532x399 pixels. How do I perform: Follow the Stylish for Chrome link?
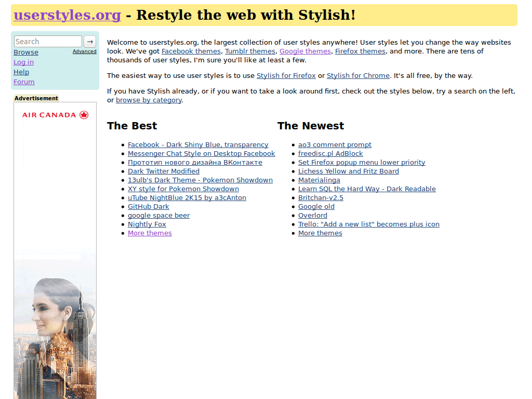click(358, 76)
